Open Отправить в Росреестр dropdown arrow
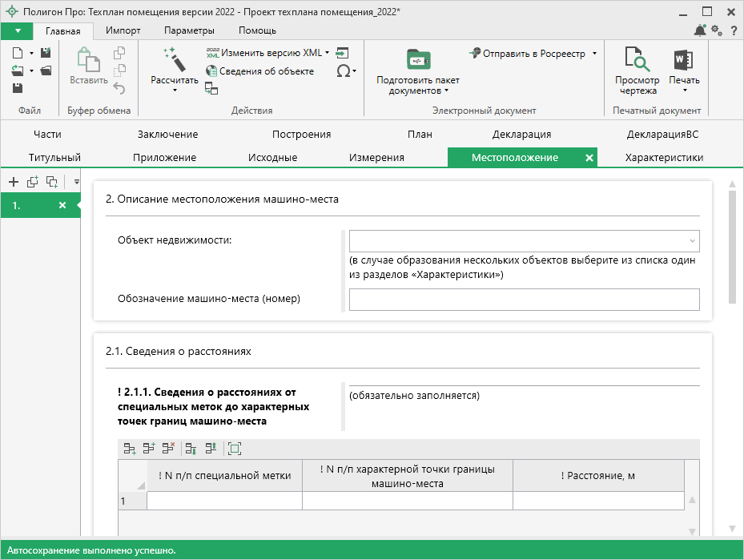This screenshot has height=560, width=744. (x=594, y=54)
